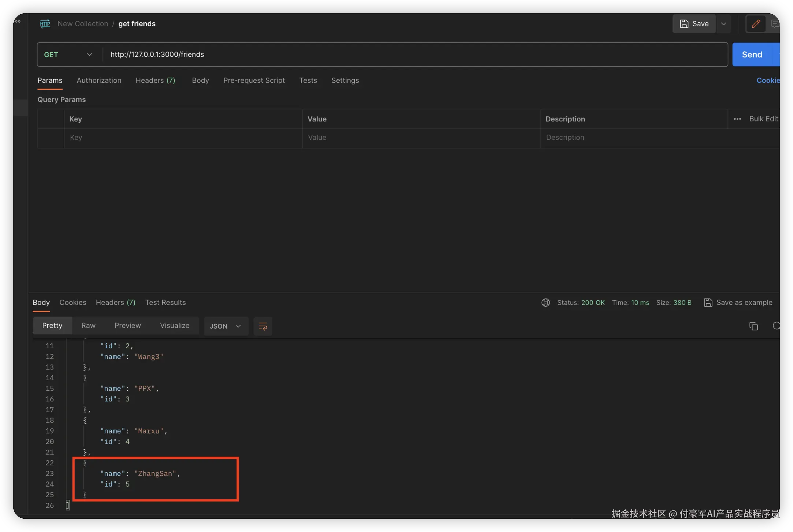
Task: Click line number 26 in the gutter
Action: pos(49,506)
